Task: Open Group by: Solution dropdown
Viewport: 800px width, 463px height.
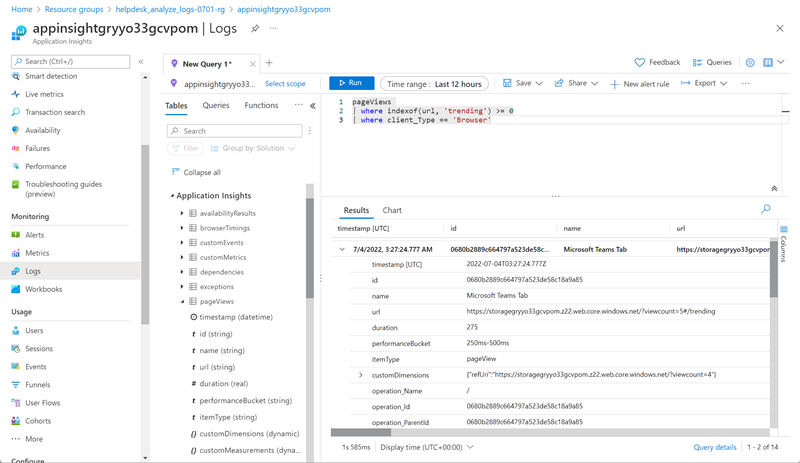Action: 253,149
